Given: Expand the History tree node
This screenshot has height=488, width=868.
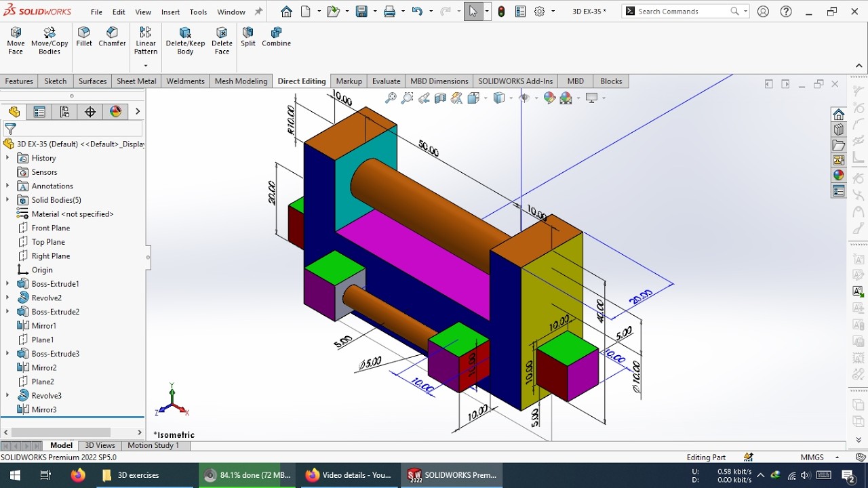Looking at the screenshot, I should click(x=7, y=158).
